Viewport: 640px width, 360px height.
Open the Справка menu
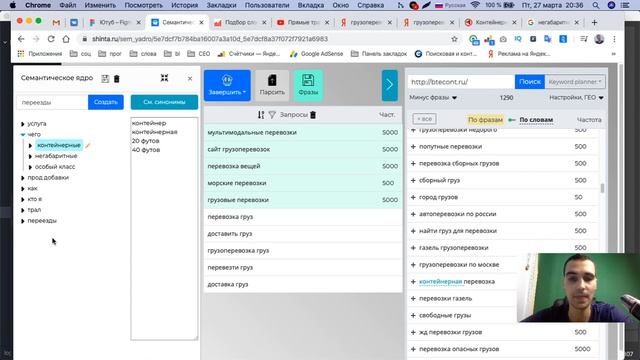pos(370,5)
